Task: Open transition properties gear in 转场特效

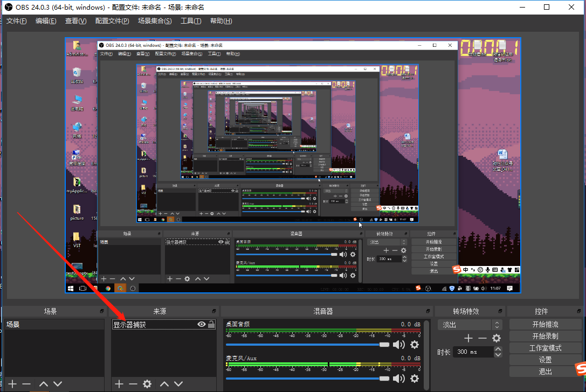Action: [497, 338]
